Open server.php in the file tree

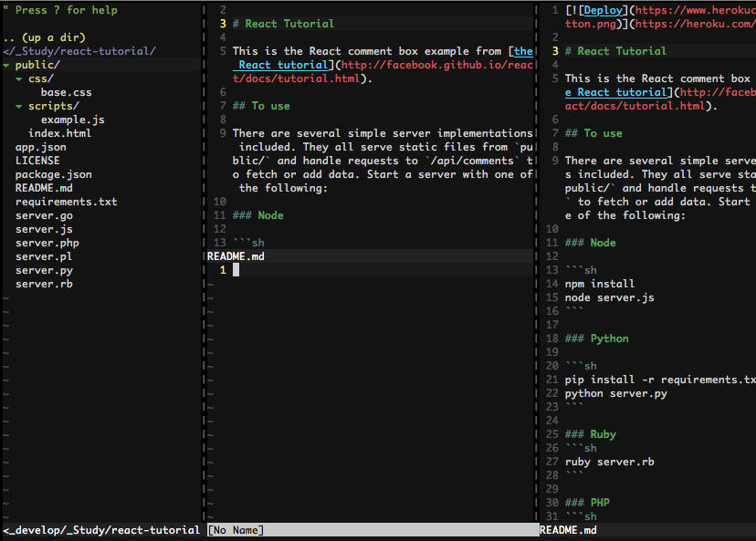click(47, 244)
